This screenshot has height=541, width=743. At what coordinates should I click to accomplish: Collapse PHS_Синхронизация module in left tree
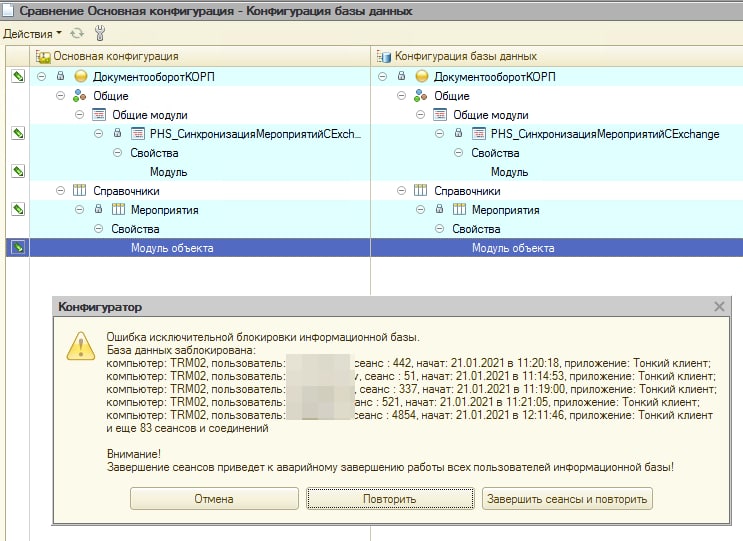click(x=99, y=134)
